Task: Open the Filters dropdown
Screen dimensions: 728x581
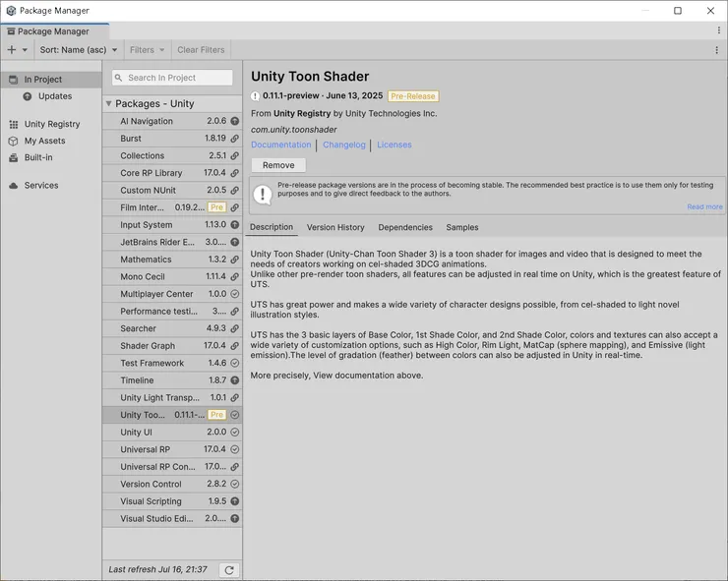Action: (x=148, y=50)
